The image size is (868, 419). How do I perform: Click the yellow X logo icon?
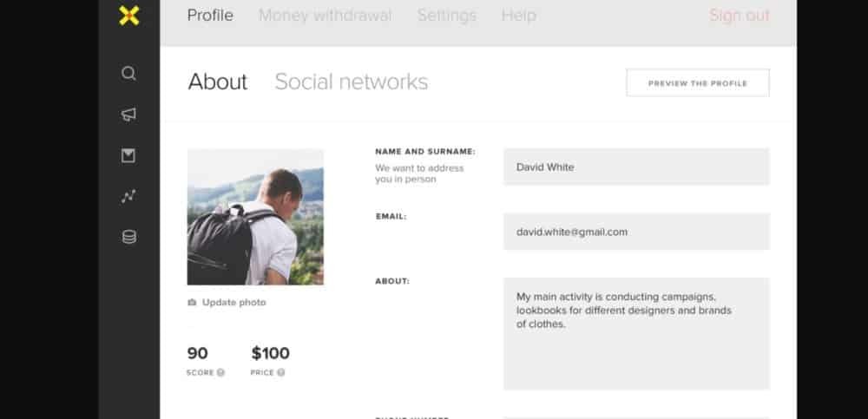point(128,15)
